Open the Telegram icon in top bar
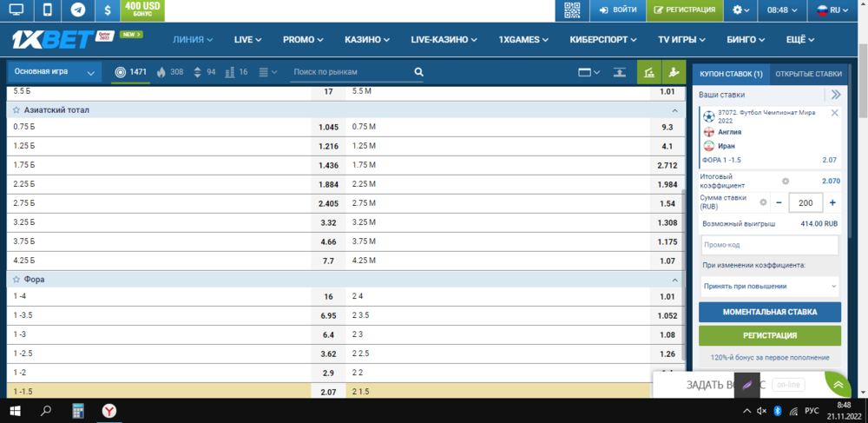The image size is (868, 423). coord(78,10)
